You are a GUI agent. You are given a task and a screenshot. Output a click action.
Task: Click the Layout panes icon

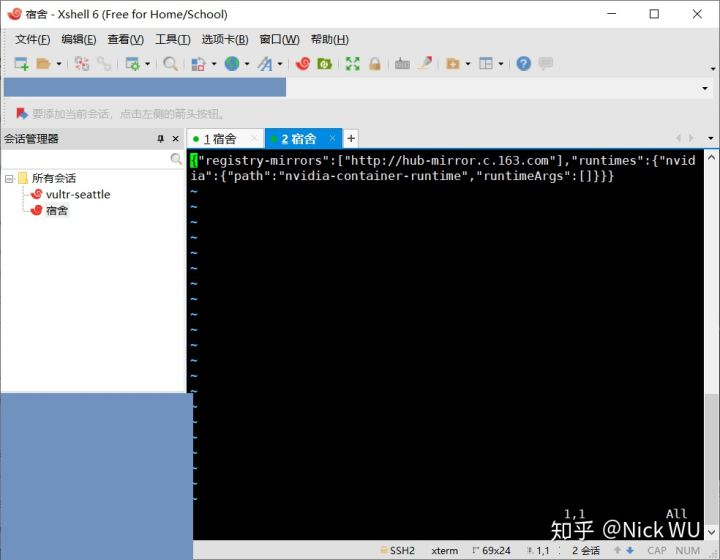[x=486, y=63]
